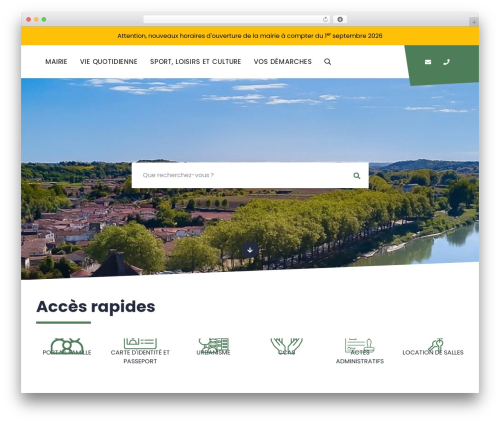The image size is (500, 423).
Task: Open the VIE QUOTIDIENNE menu
Action: click(108, 62)
